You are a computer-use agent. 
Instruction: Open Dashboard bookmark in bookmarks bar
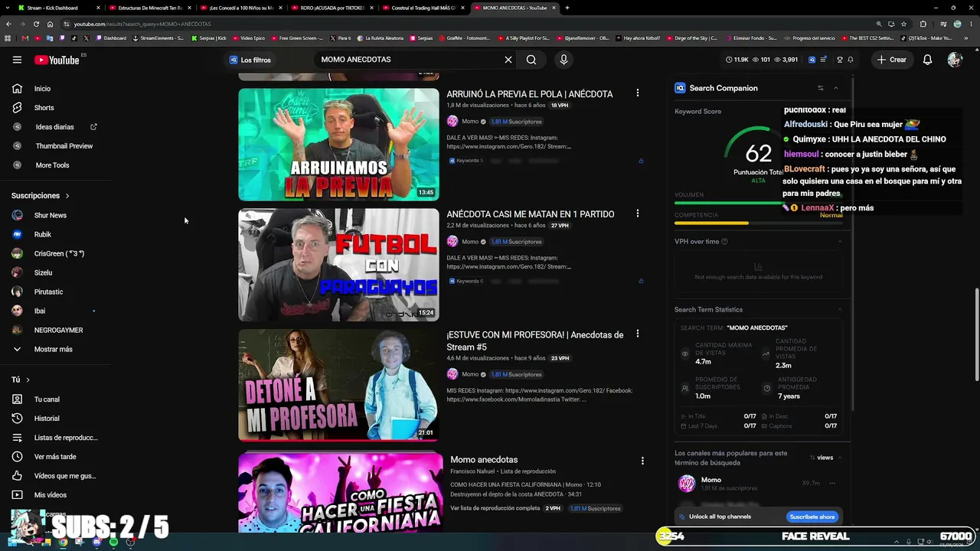click(x=112, y=37)
